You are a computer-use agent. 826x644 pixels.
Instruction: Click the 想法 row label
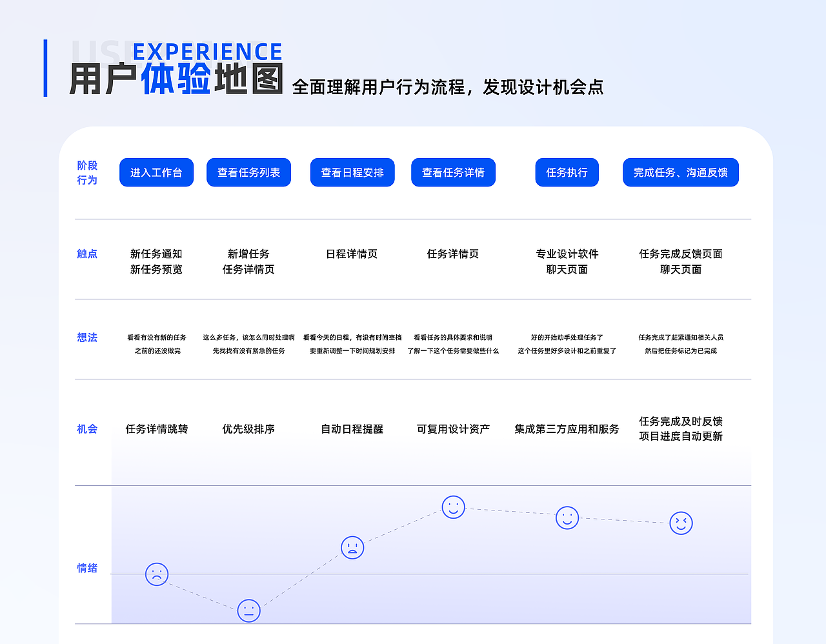coord(87,337)
